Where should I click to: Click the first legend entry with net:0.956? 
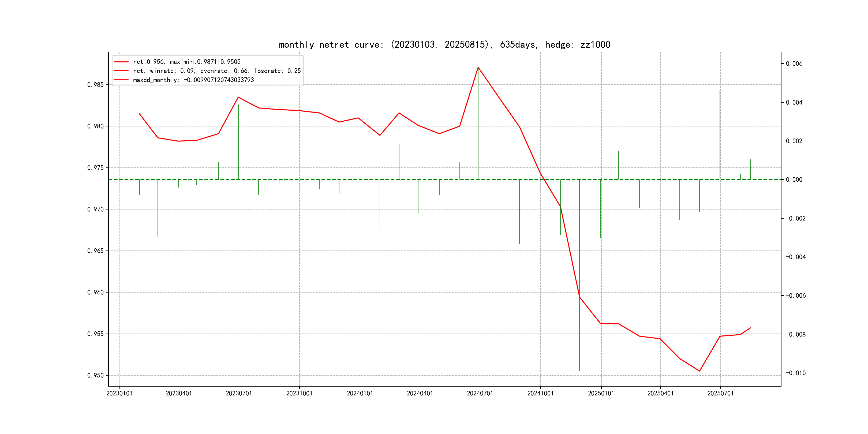tap(187, 62)
